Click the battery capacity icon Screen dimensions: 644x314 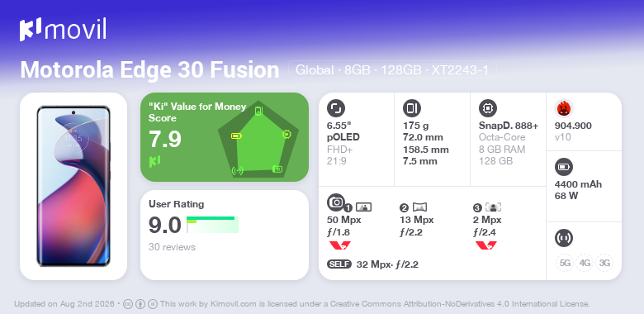(x=564, y=167)
